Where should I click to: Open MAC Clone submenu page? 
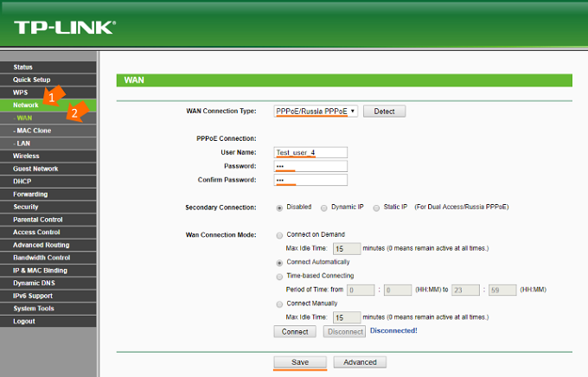tap(33, 131)
